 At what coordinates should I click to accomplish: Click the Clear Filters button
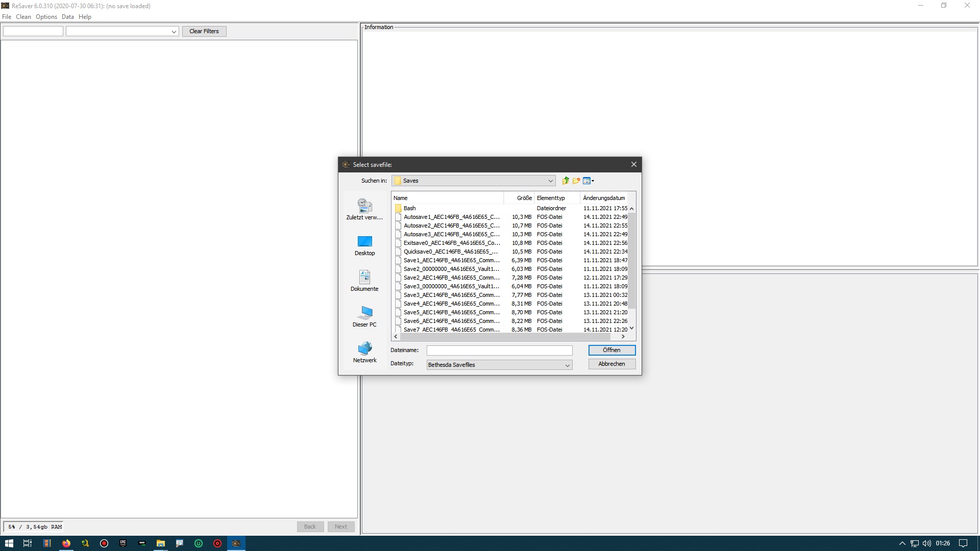204,31
